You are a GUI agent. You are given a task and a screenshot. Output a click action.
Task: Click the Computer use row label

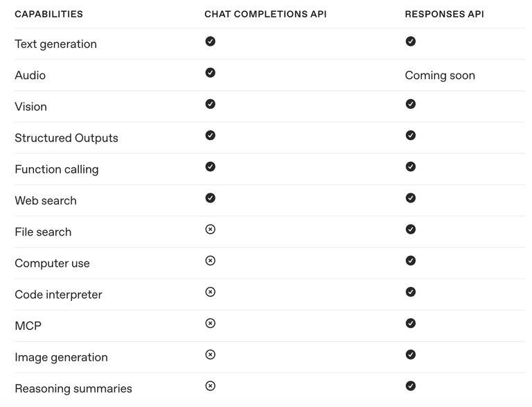52,263
